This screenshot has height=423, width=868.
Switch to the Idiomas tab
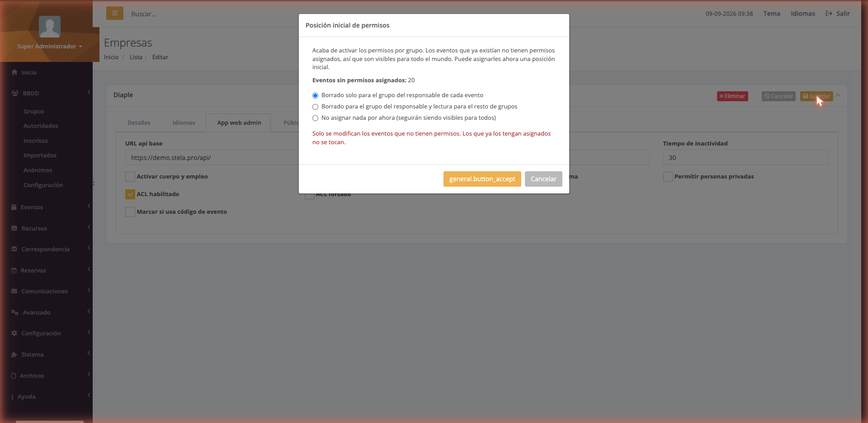click(x=184, y=122)
